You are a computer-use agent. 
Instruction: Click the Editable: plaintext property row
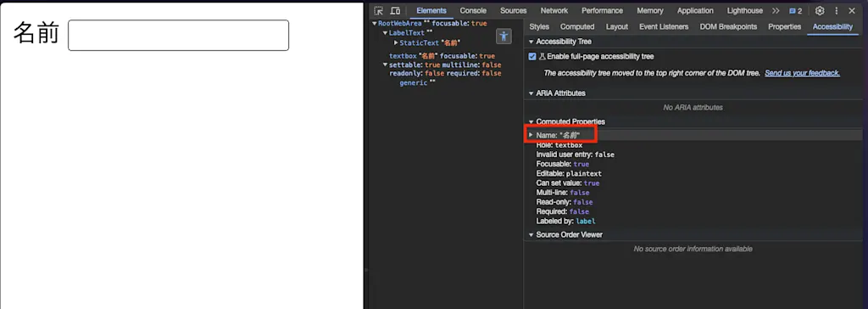tap(569, 174)
